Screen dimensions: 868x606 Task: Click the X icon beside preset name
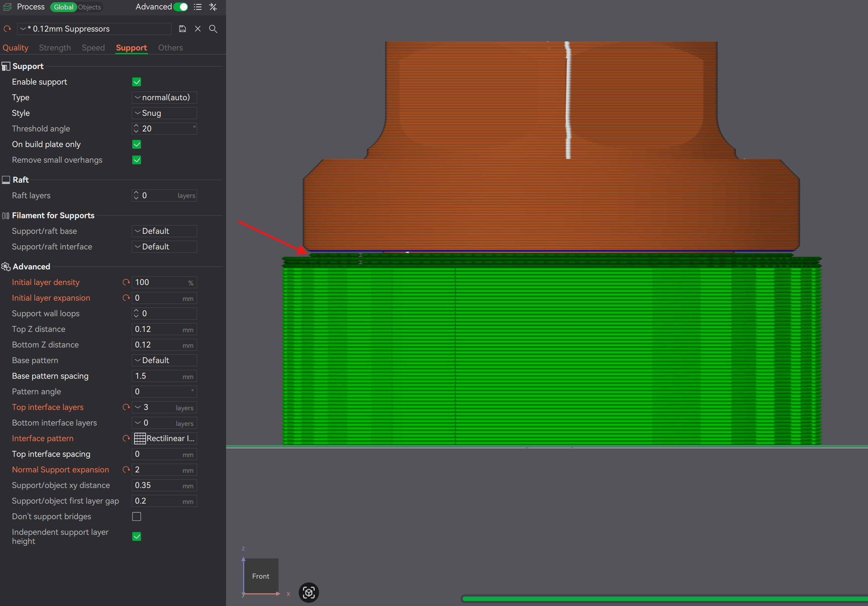coord(198,29)
